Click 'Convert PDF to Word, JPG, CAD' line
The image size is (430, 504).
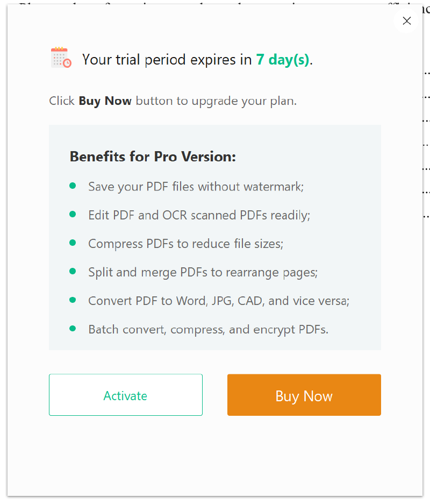(219, 301)
